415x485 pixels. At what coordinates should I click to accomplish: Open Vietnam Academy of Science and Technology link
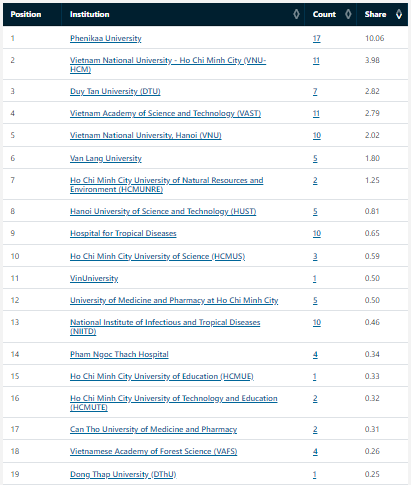165,113
